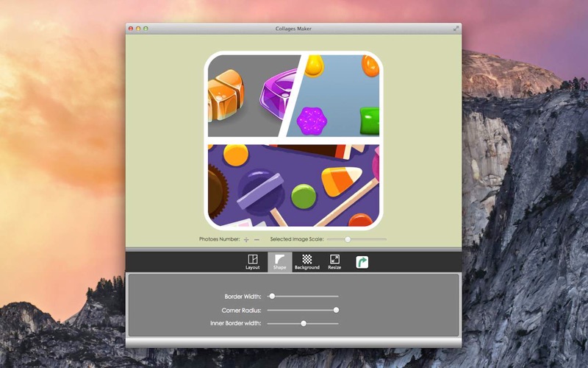Toggle fullscreen with title bar arrows icon
The width and height of the screenshot is (588, 368).
coord(456,28)
